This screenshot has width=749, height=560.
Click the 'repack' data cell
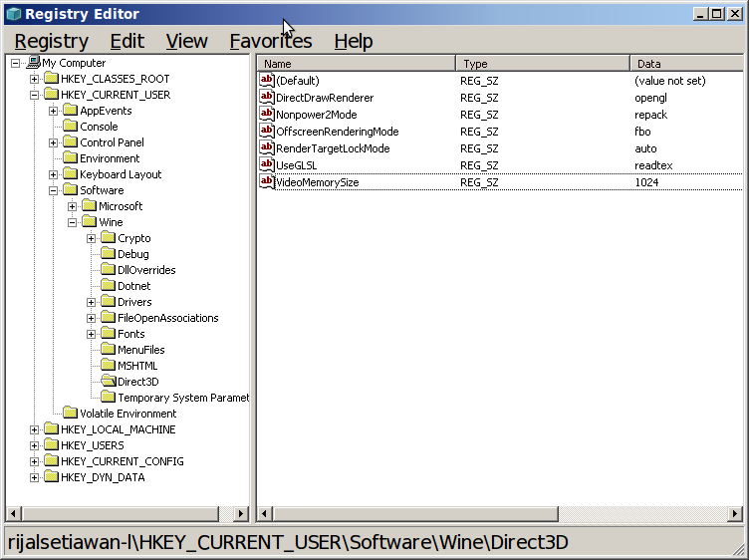(x=650, y=115)
